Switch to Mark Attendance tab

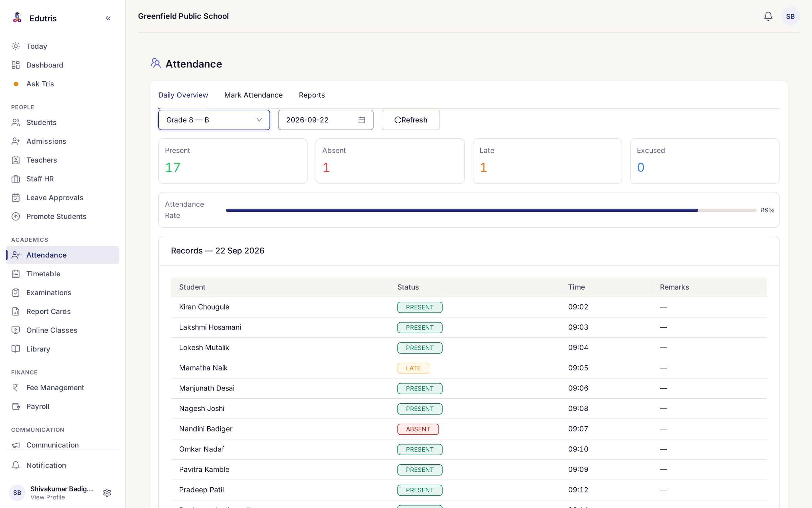[x=253, y=95]
